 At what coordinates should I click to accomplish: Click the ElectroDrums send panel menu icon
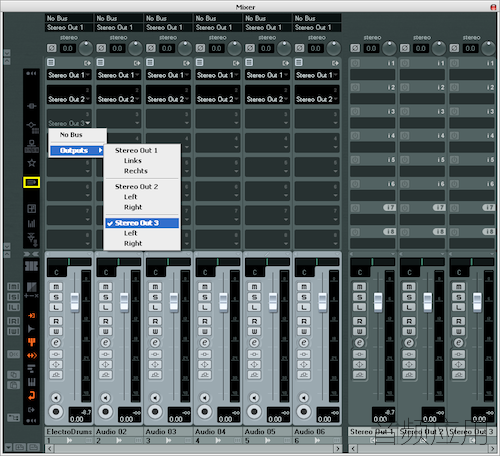pyautogui.click(x=51, y=62)
